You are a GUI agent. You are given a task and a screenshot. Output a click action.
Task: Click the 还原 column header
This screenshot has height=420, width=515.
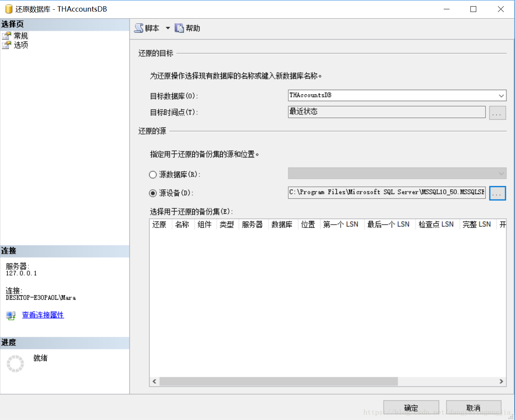point(160,225)
